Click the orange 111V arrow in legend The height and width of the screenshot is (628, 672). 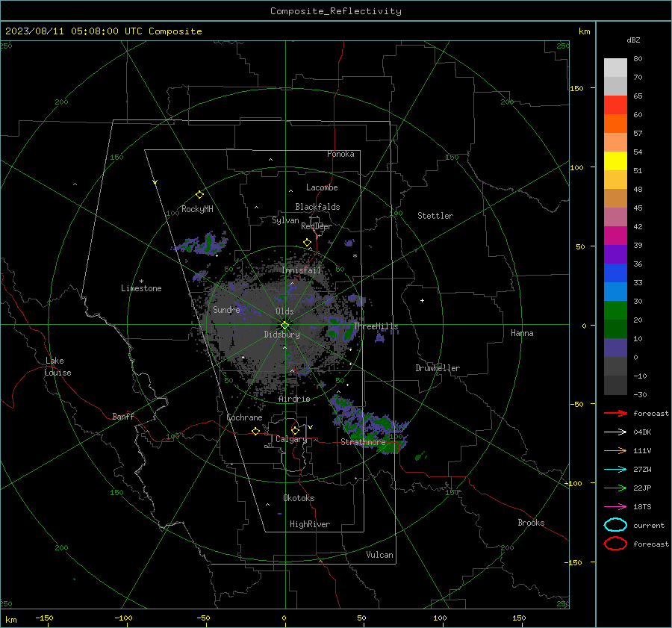pos(615,450)
